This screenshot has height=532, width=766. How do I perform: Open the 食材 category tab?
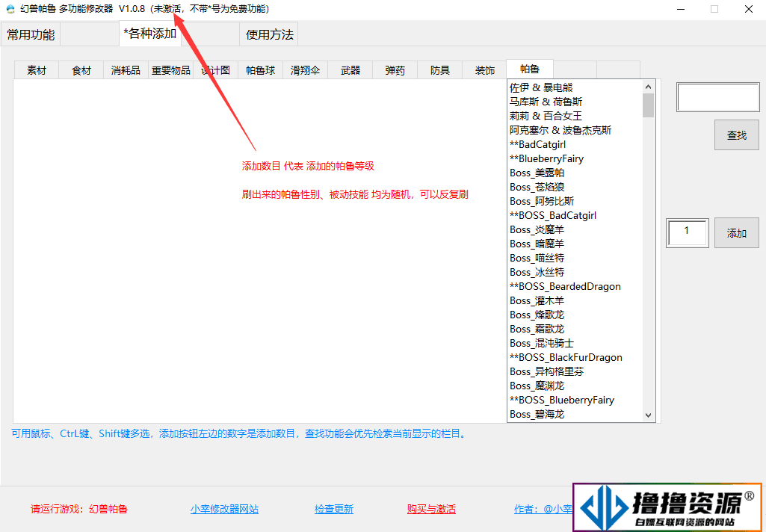point(81,70)
